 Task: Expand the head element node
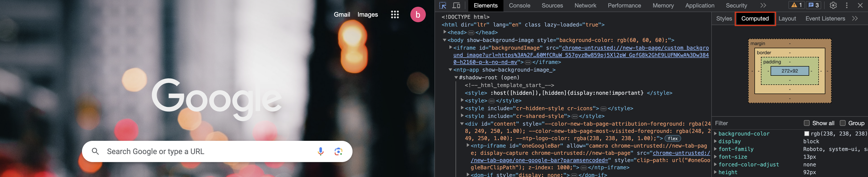[x=445, y=32]
